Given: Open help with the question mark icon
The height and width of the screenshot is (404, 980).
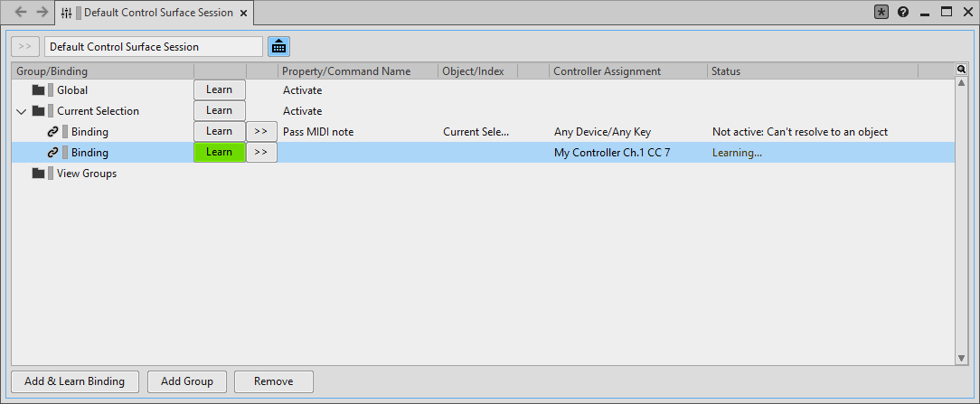Looking at the screenshot, I should tap(903, 12).
